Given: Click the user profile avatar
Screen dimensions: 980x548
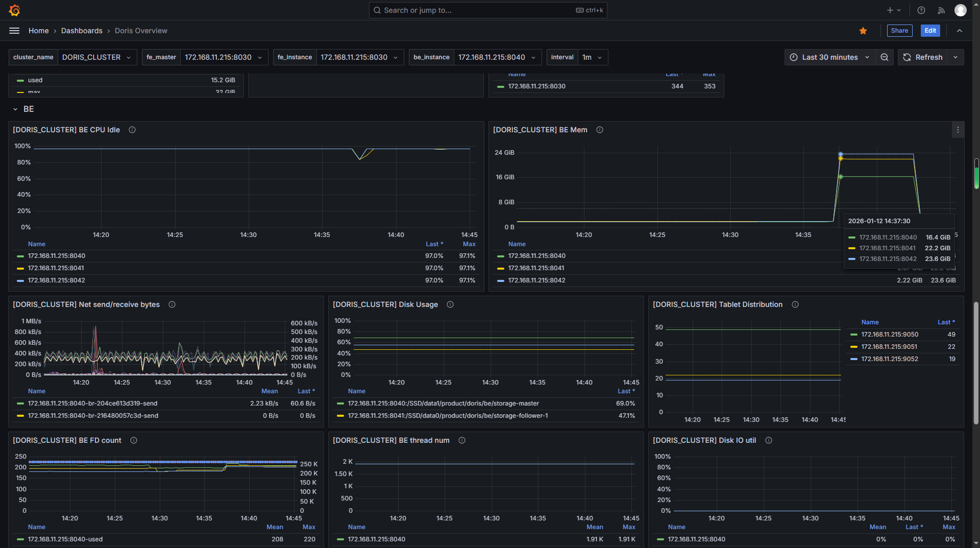Looking at the screenshot, I should click(x=960, y=10).
